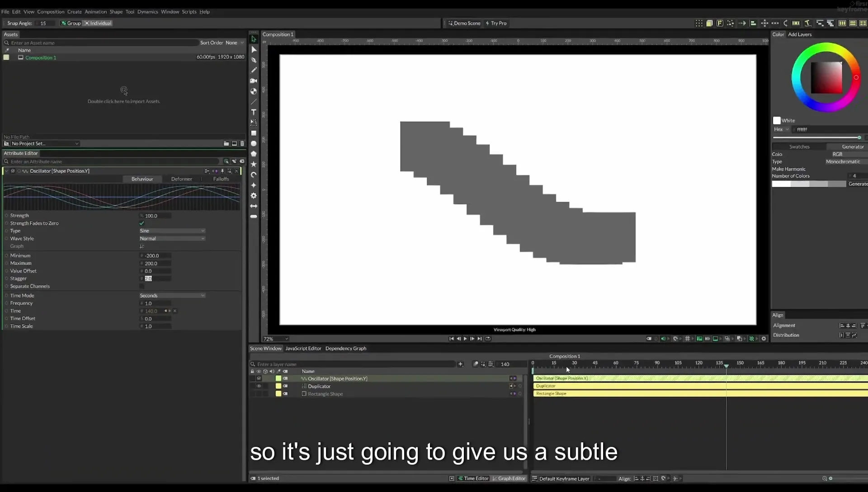Select the Text tool in the toolbar
The image size is (868, 492).
point(254,112)
